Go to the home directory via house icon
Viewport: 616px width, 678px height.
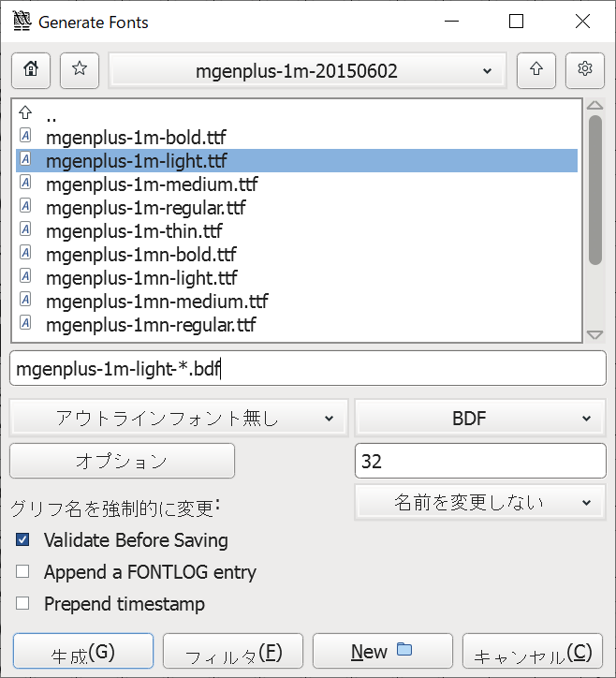31,70
